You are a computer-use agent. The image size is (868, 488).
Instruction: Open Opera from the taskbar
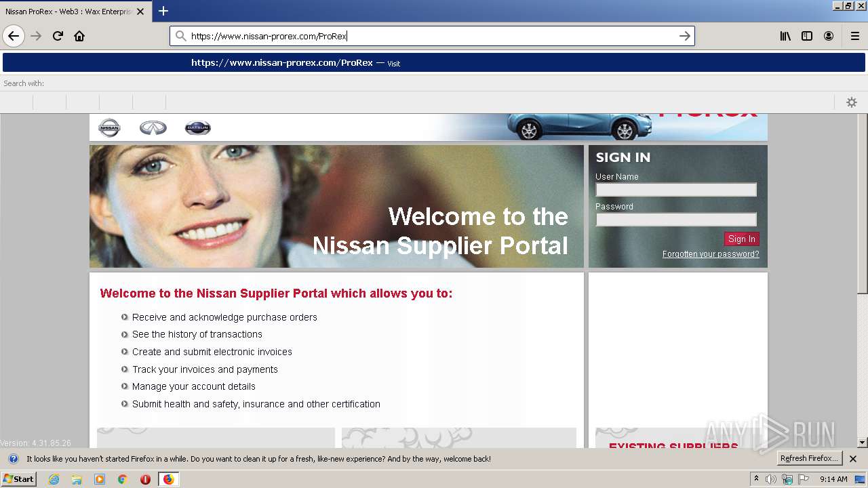point(145,479)
